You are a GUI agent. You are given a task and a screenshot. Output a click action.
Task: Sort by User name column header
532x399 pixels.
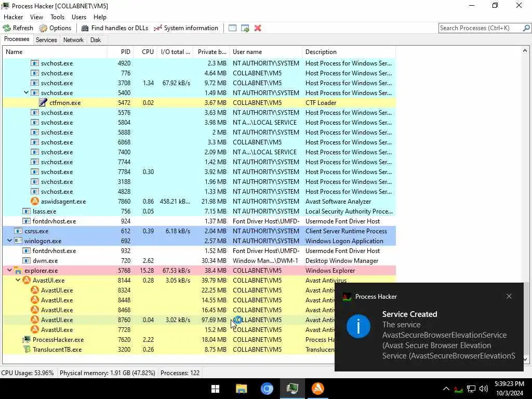266,52
